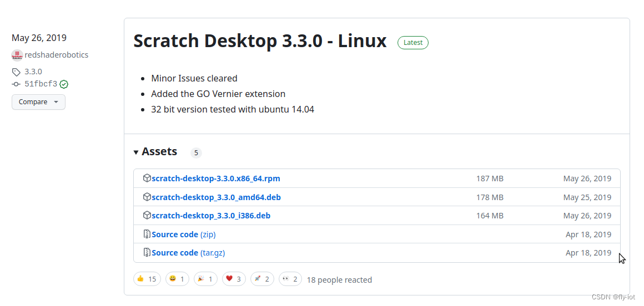Viewport: 644px width, 306px height.
Task: Click the '18 people reacted' text
Action: 339,280
